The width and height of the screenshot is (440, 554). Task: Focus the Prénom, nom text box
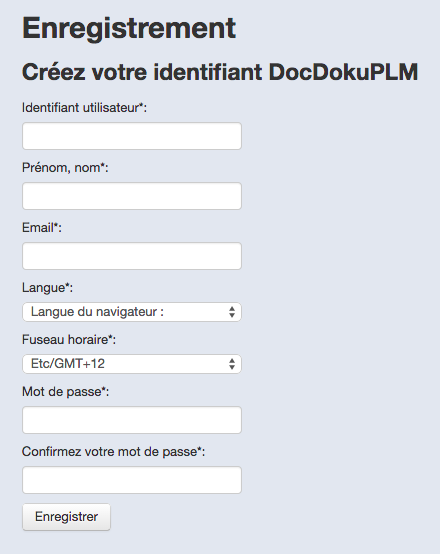click(132, 196)
